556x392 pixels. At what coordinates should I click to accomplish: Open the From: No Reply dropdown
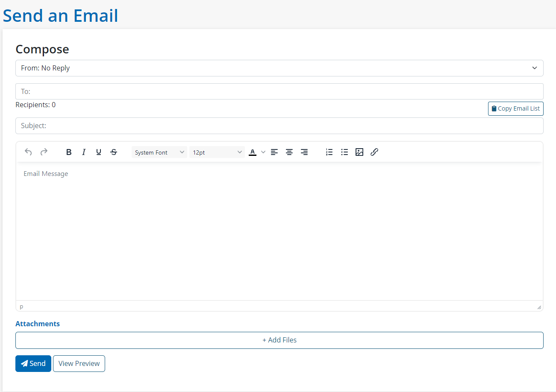coord(279,68)
